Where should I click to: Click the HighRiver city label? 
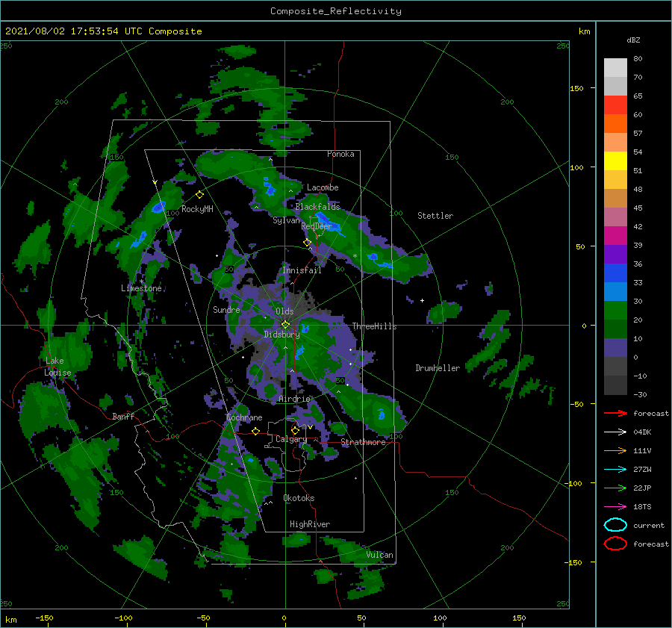tap(310, 524)
